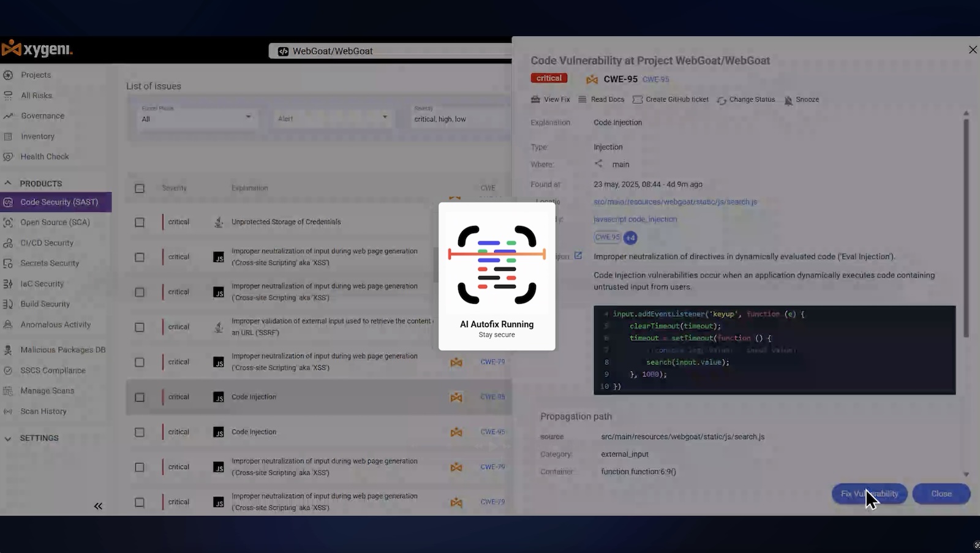Collapse the PRODUCTS section

coord(8,183)
